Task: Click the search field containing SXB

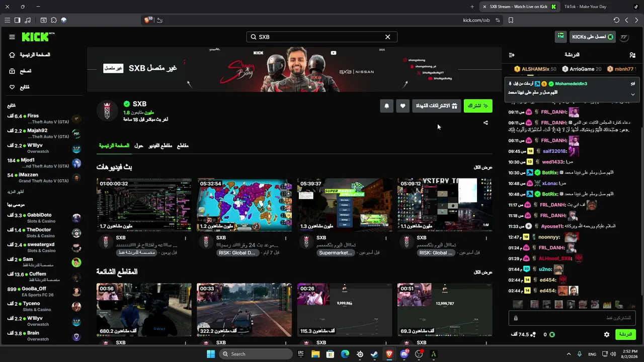Action: [321, 37]
